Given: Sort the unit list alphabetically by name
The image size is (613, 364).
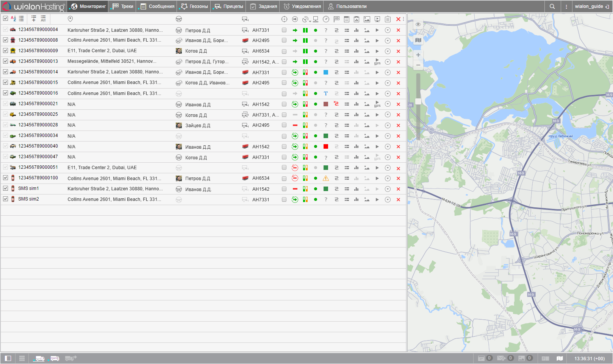Looking at the screenshot, I should pyautogui.click(x=13, y=19).
